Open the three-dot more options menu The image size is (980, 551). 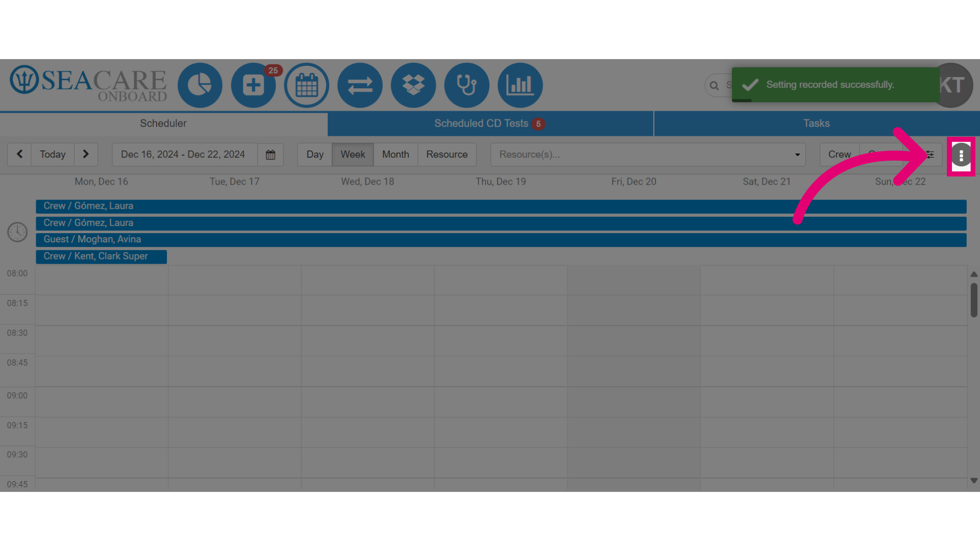(961, 156)
